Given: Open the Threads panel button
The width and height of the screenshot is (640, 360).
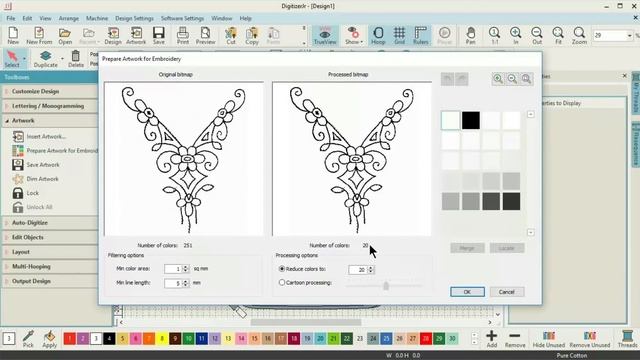Looking at the screenshot, I should coord(627,339).
